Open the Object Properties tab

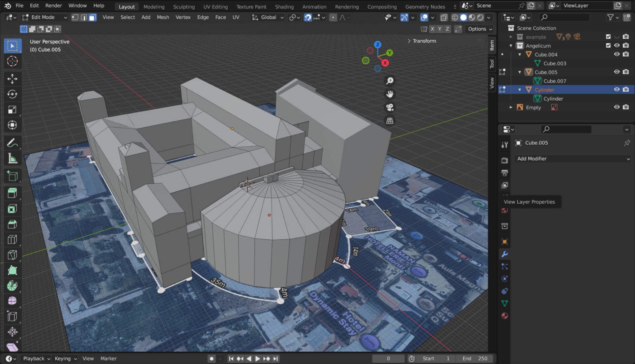[504, 241]
